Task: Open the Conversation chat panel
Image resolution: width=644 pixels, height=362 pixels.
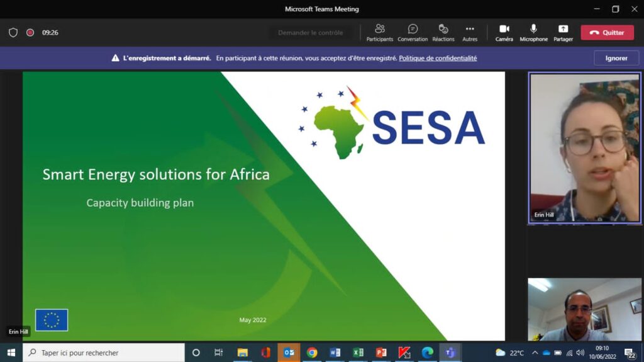Action: 413,32
